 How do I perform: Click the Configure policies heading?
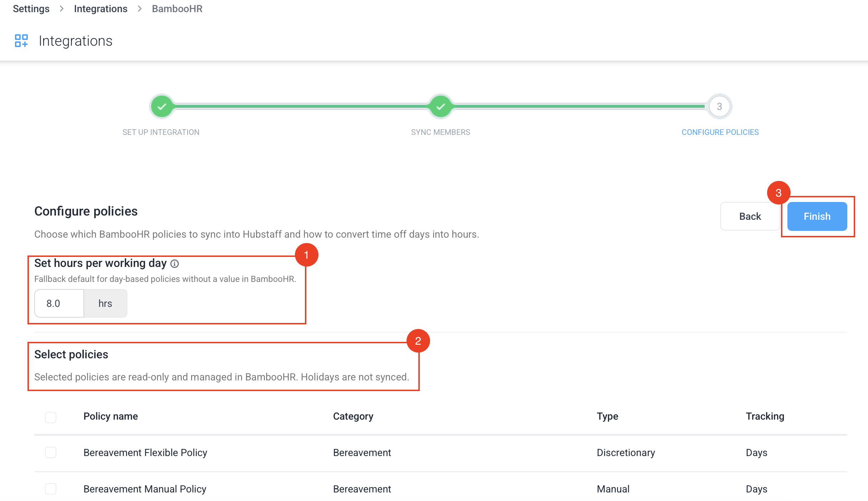[x=86, y=211]
